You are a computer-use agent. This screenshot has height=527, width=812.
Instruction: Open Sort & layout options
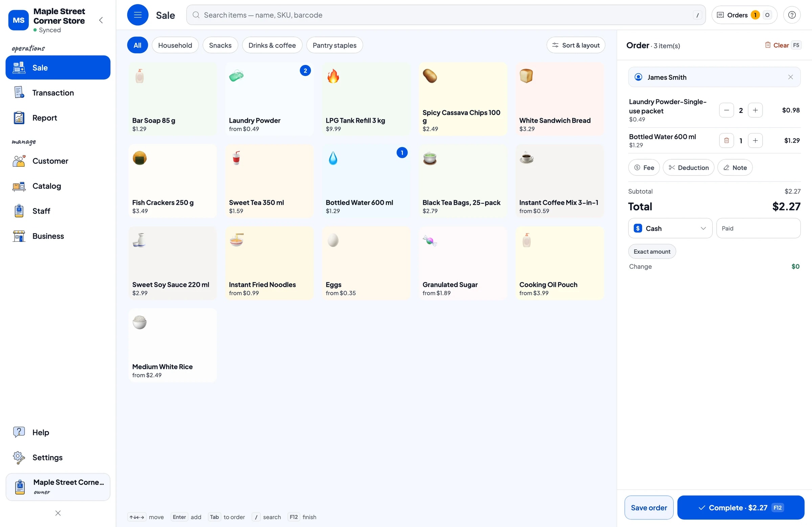pyautogui.click(x=576, y=45)
